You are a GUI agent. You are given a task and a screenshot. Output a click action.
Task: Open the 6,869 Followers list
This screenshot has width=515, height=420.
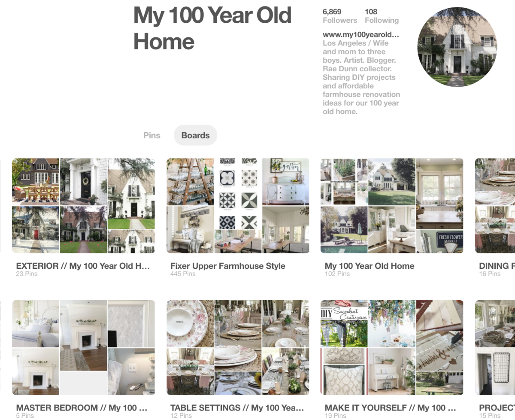(x=339, y=16)
